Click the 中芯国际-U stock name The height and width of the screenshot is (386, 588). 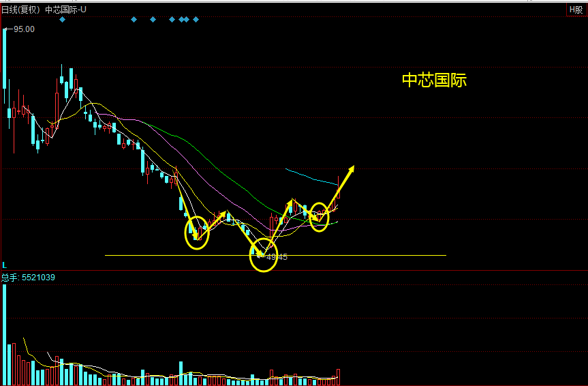65,10
